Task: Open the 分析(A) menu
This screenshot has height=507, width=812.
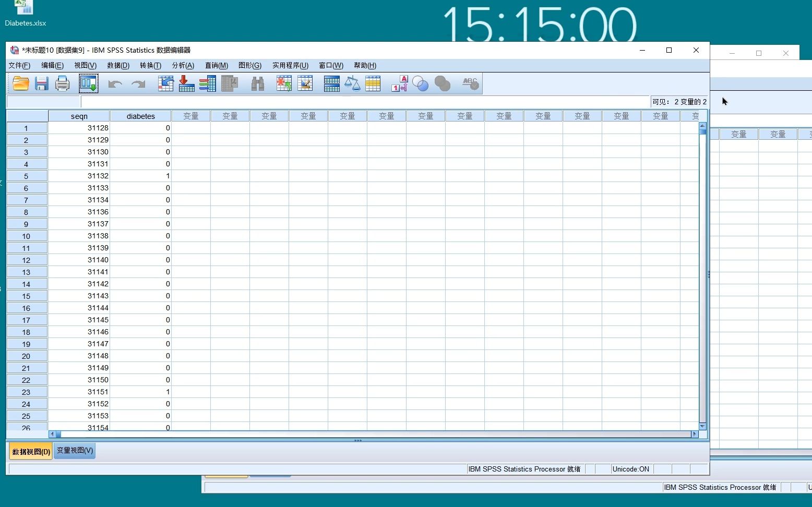Action: coord(183,65)
